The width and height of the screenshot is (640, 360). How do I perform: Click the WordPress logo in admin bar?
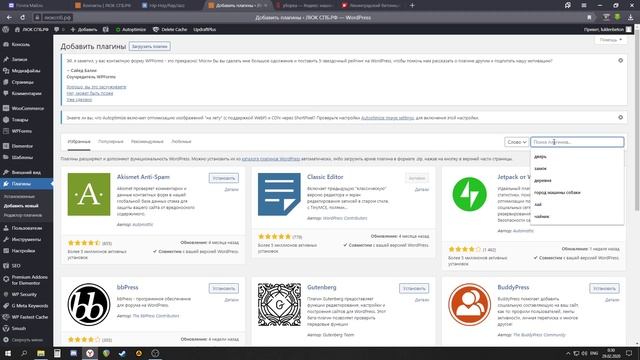pyautogui.click(x=6, y=29)
